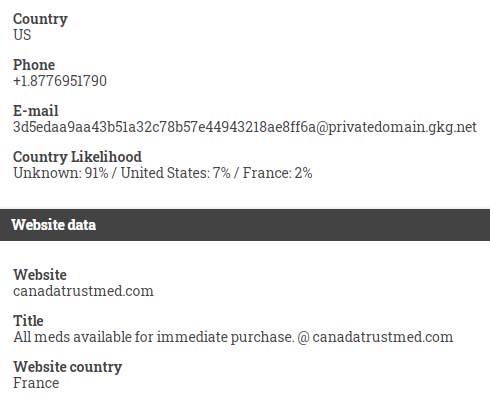Open the canadatrustmed.com website value
This screenshot has width=490, height=400.
(83, 291)
